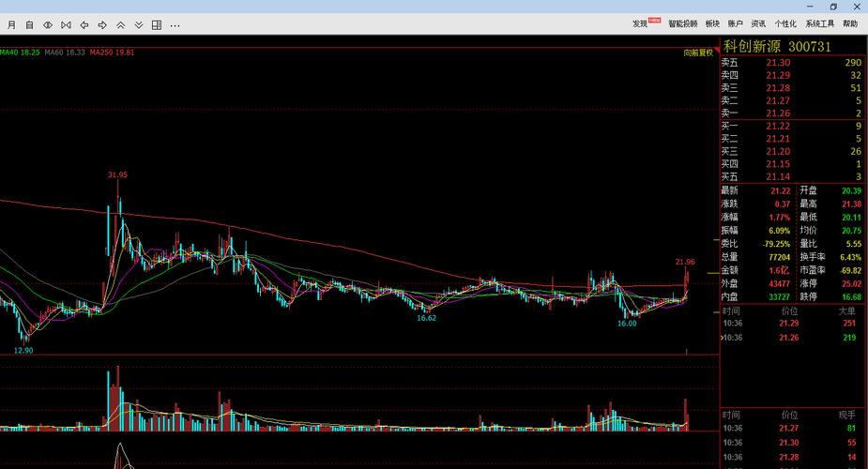Click the double up chevron icon
Screen dimensions: 868x469
(121, 24)
